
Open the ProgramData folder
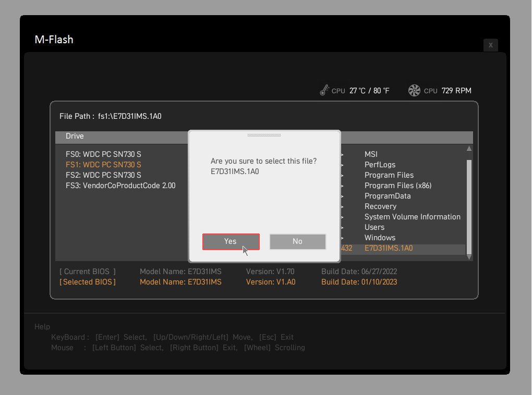pos(388,196)
